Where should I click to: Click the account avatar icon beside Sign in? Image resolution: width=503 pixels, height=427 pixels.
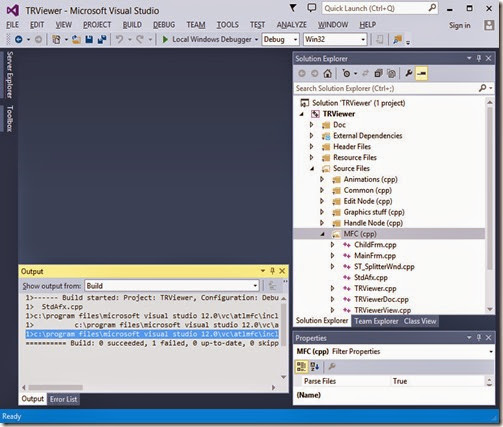[489, 25]
